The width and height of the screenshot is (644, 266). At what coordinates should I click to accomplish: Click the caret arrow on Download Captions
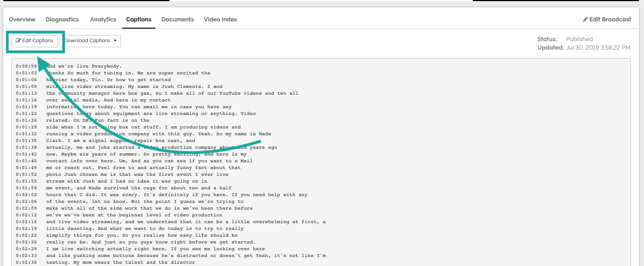(x=115, y=41)
